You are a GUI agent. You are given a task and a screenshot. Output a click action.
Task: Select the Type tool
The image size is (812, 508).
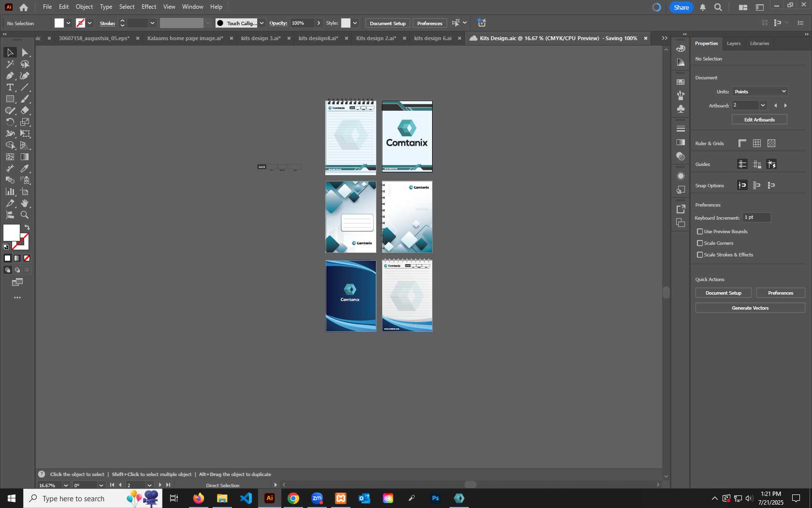click(x=10, y=87)
